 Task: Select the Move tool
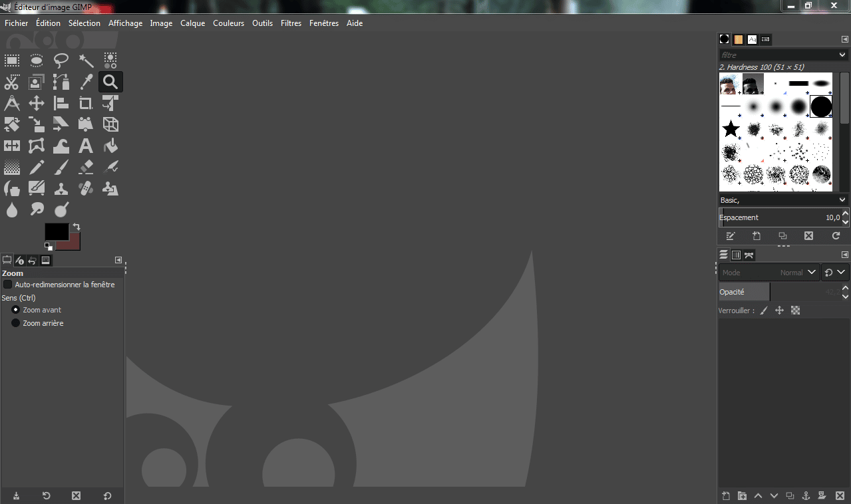(37, 103)
